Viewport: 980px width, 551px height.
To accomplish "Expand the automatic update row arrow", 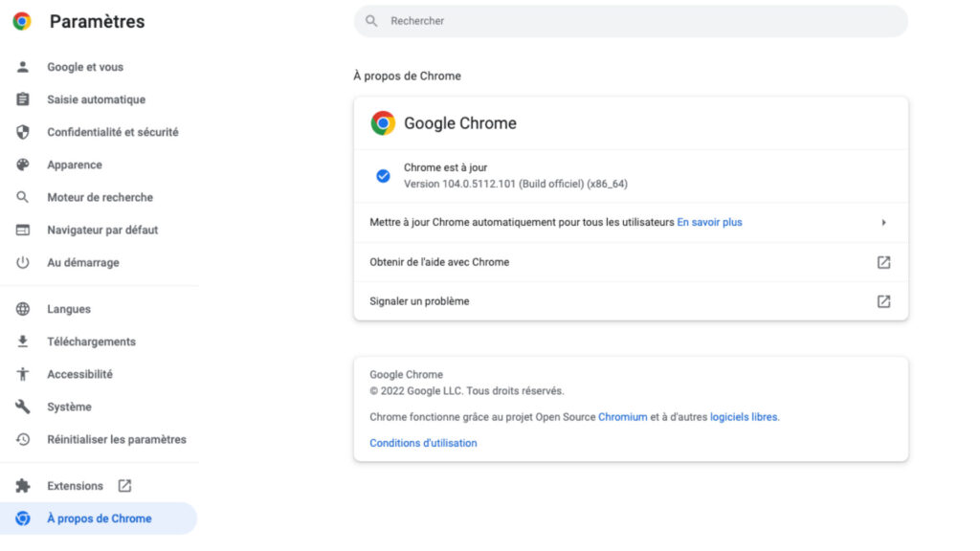I will (883, 222).
